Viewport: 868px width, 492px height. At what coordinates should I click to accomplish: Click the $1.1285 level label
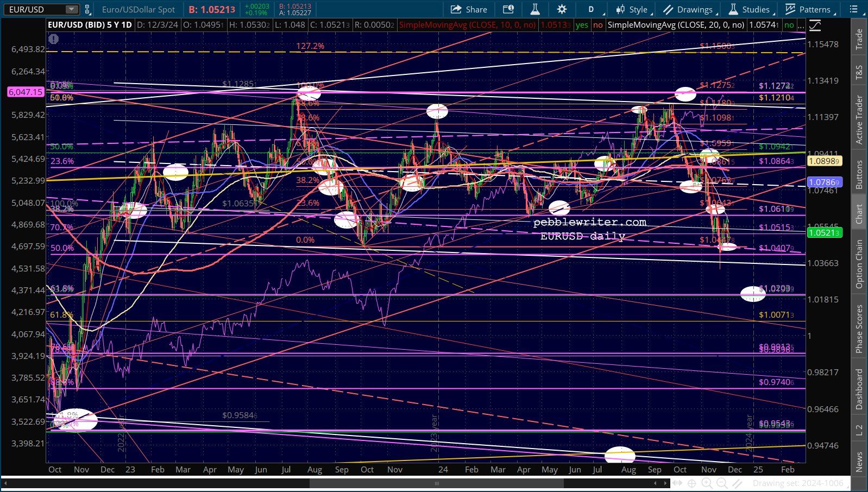pyautogui.click(x=239, y=84)
